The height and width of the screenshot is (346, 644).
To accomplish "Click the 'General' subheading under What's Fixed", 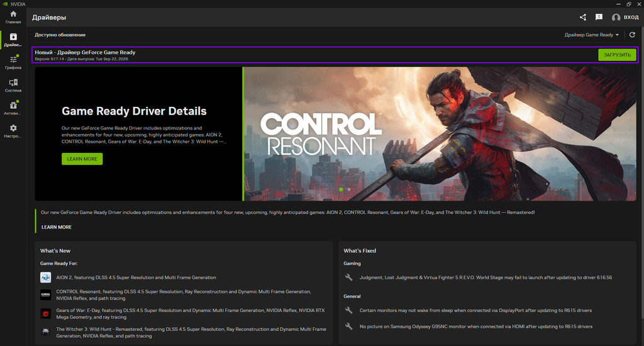I will coord(352,296).
